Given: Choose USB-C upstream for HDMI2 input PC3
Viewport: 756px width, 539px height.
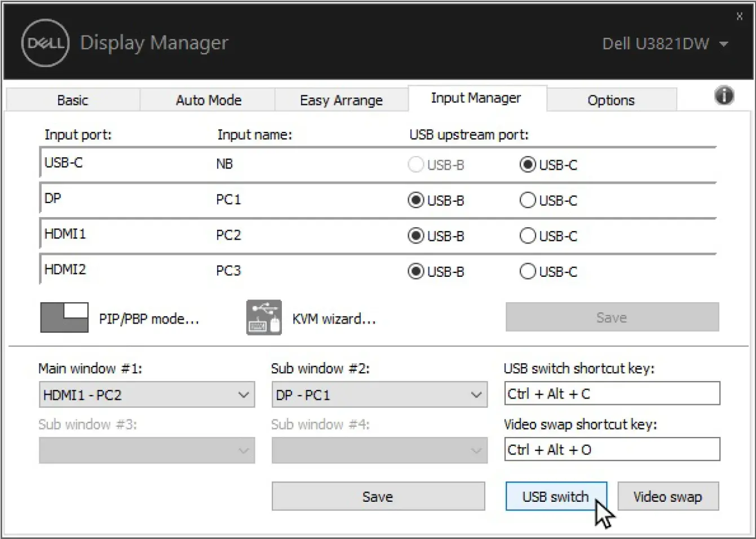Looking at the screenshot, I should coord(528,271).
